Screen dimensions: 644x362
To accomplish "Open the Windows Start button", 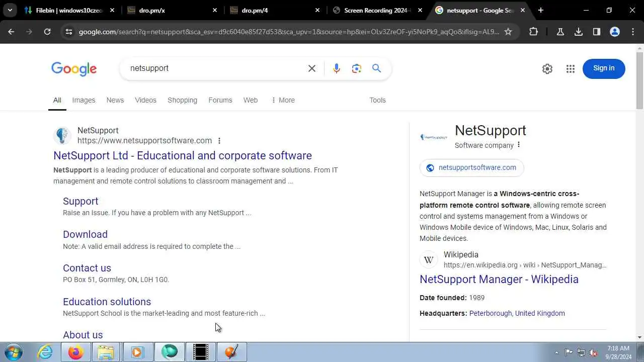I will coord(13,352).
